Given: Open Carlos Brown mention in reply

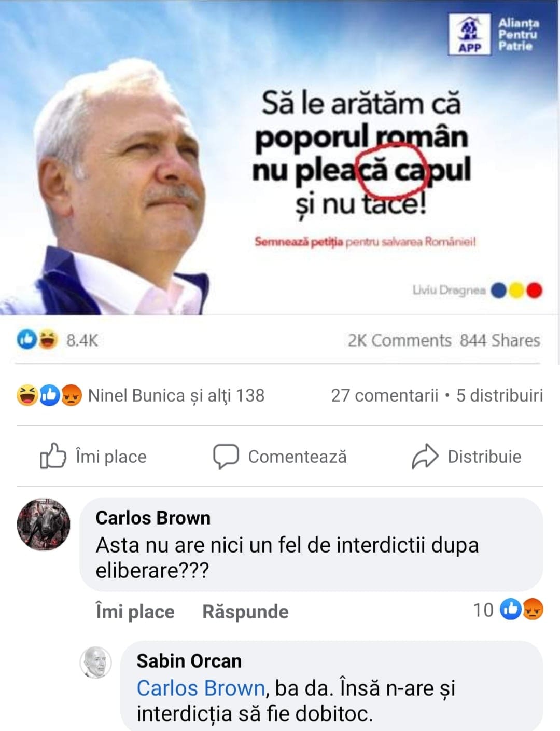Looking at the screenshot, I should coord(201,688).
